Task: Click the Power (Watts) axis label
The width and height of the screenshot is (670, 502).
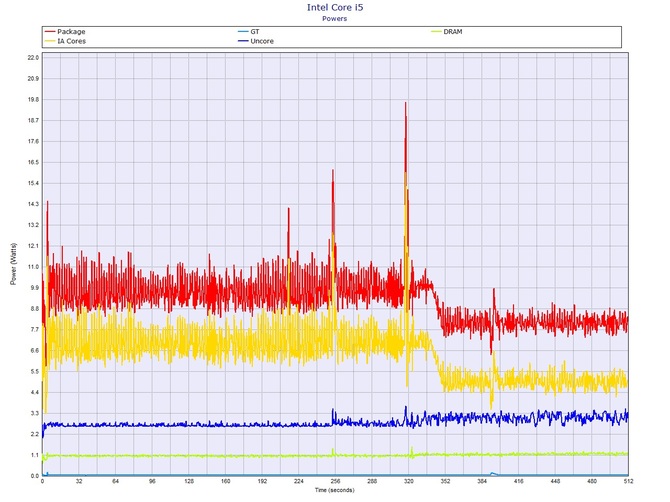Action: 14,264
